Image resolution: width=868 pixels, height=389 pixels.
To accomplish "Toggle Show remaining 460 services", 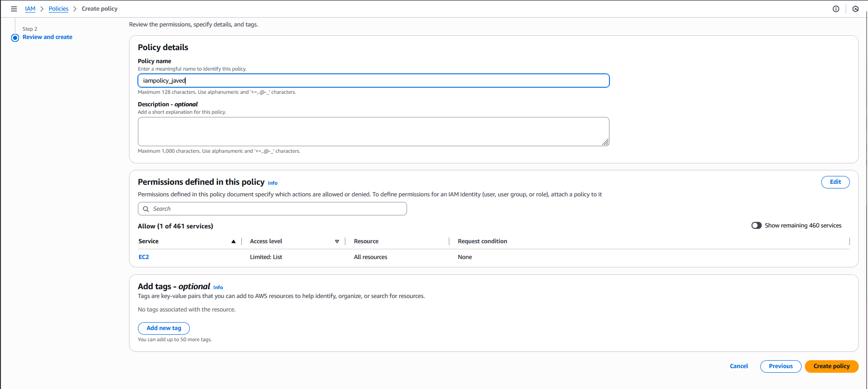I will (x=757, y=226).
